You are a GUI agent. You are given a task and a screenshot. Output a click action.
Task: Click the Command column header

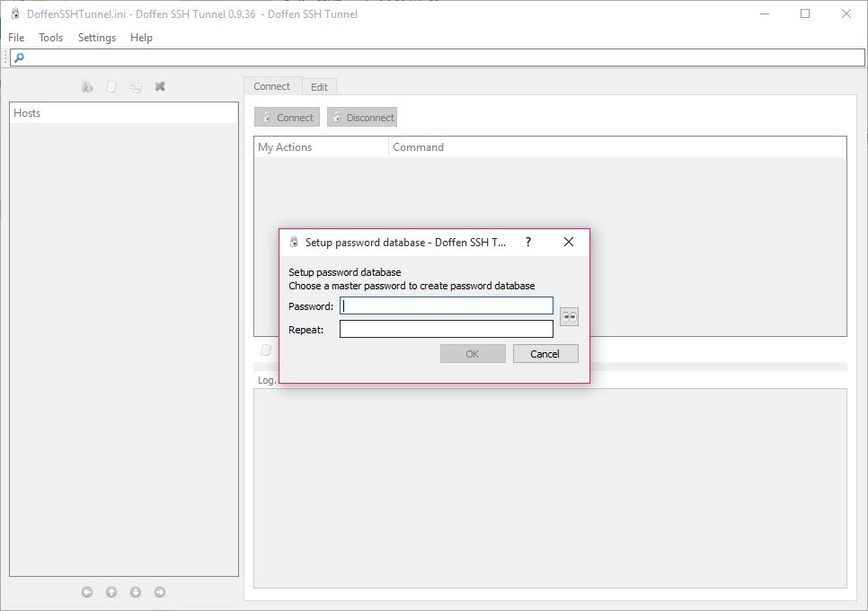click(617, 147)
